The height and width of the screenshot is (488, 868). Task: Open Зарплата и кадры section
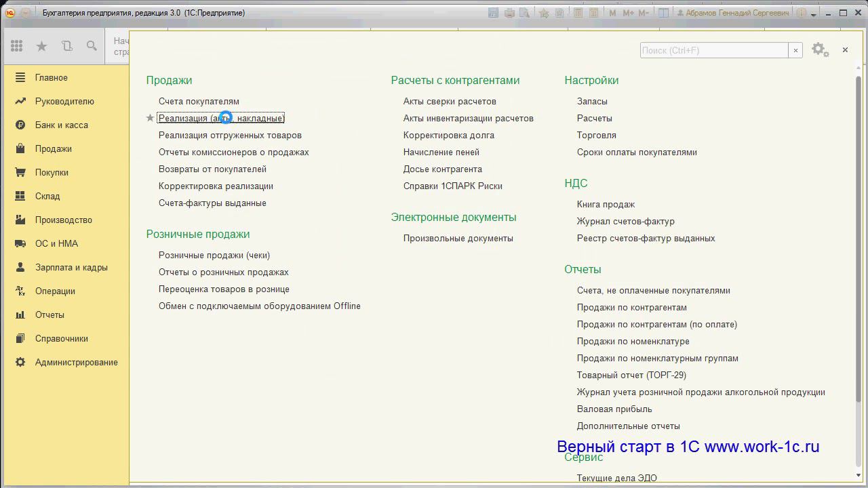(x=71, y=267)
